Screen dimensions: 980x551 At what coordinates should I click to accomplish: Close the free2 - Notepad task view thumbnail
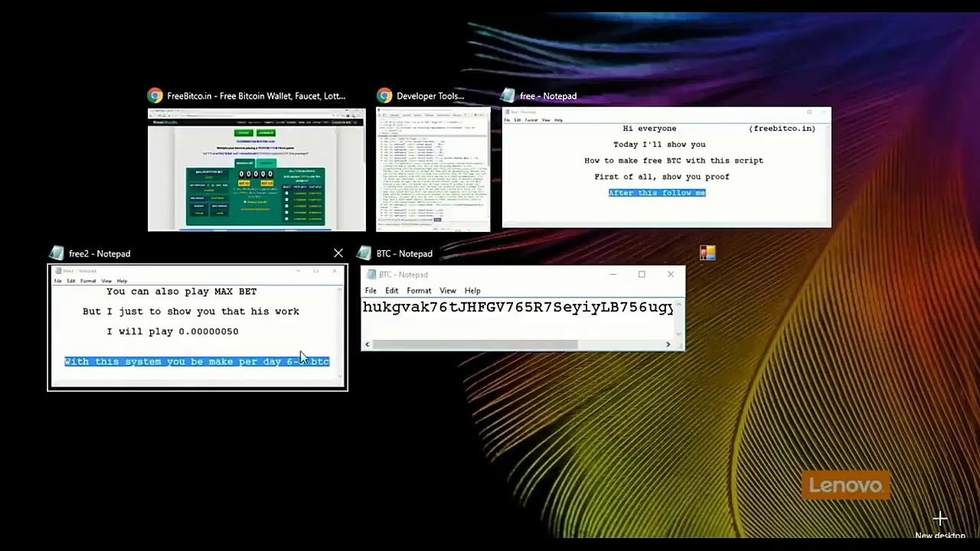click(x=338, y=253)
